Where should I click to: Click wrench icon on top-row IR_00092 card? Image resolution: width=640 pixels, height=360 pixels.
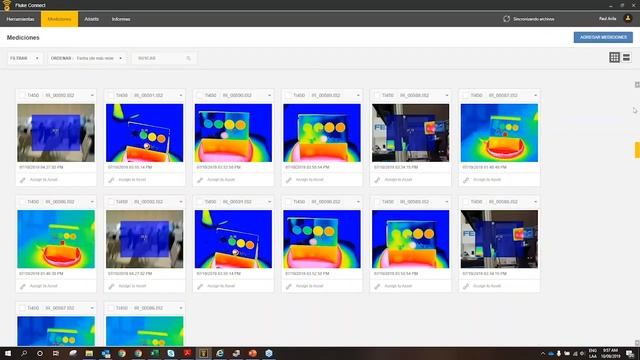click(x=23, y=180)
